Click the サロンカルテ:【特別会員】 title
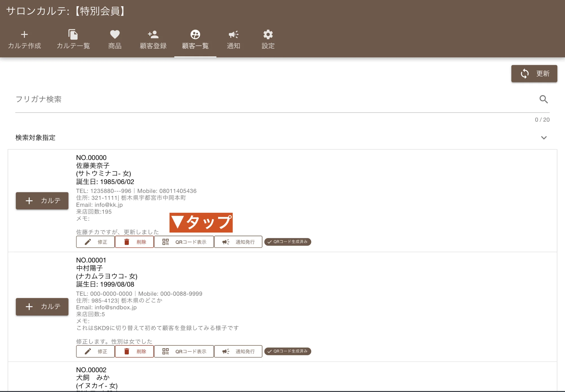565x392 pixels. pyautogui.click(x=66, y=11)
